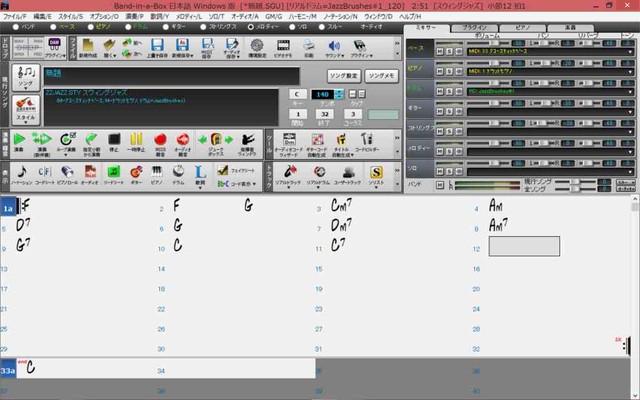Image resolution: width=640 pixels, height=400 pixels.
Task: Open the Bass instrument dropdown in mixer
Action: [630, 52]
